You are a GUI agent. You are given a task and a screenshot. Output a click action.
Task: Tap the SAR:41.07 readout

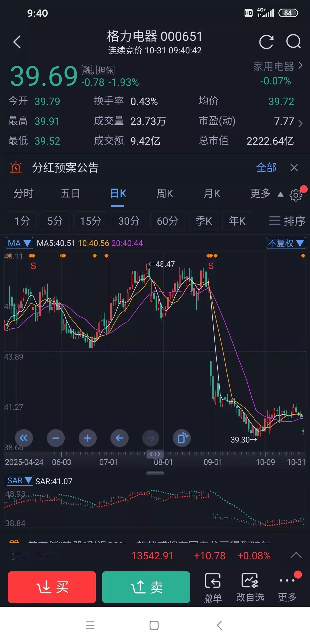pyautogui.click(x=54, y=481)
